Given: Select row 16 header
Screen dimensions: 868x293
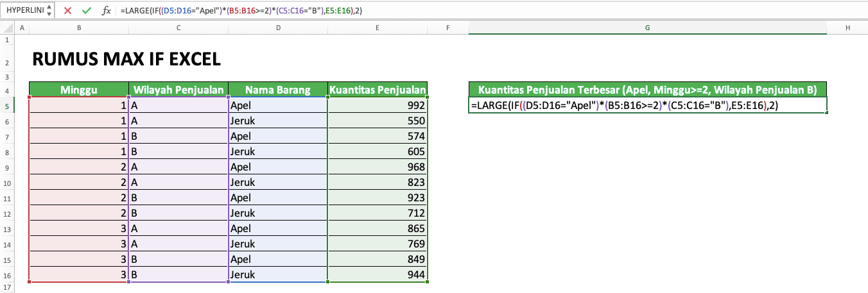Looking at the screenshot, I should click(x=6, y=274).
